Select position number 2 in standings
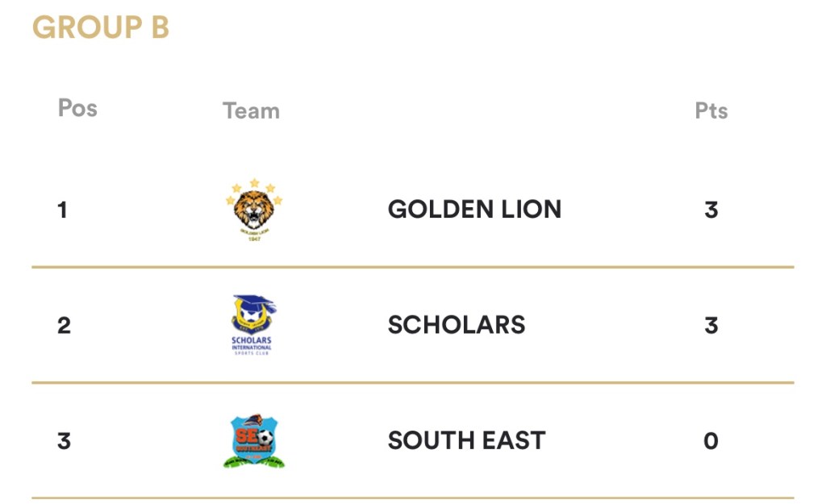The height and width of the screenshot is (504, 826). (x=64, y=326)
